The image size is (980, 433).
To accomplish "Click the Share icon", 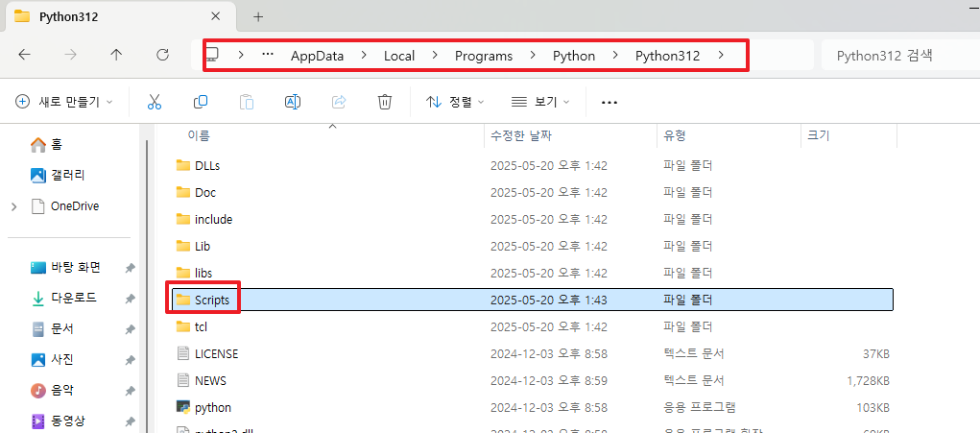I will pos(340,102).
